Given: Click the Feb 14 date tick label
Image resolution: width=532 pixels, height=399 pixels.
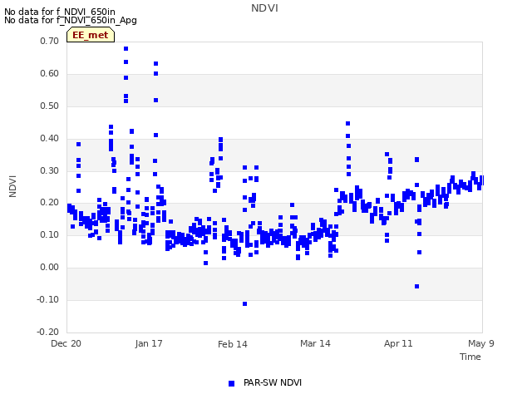Looking at the screenshot, I should (233, 344).
